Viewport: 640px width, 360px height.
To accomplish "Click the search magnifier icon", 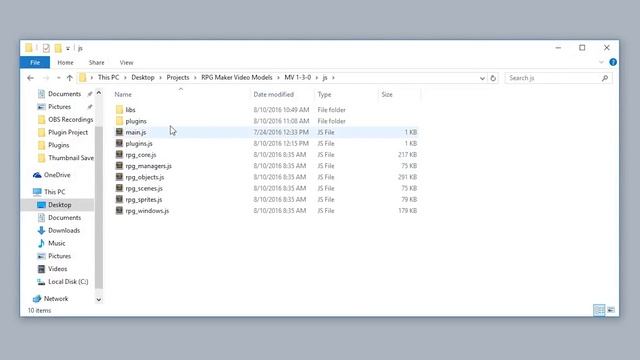I will [x=605, y=78].
